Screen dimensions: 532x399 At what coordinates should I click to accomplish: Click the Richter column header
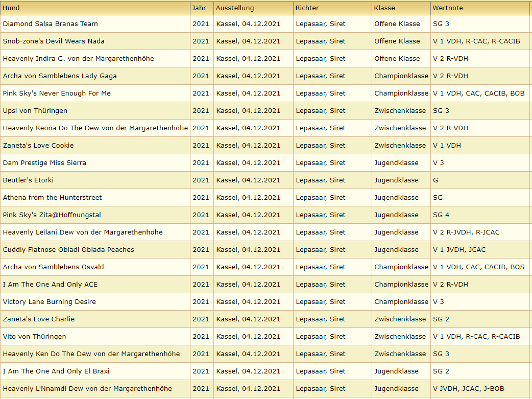[332, 8]
